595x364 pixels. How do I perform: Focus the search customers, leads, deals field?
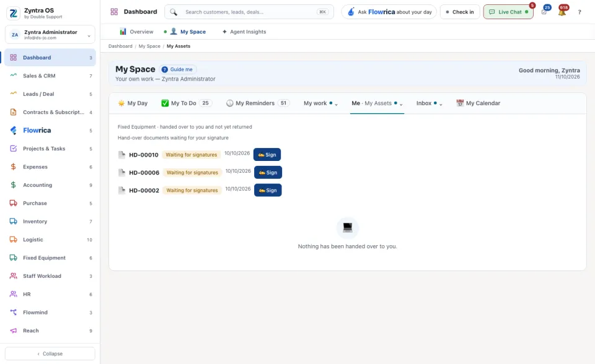pos(249,12)
